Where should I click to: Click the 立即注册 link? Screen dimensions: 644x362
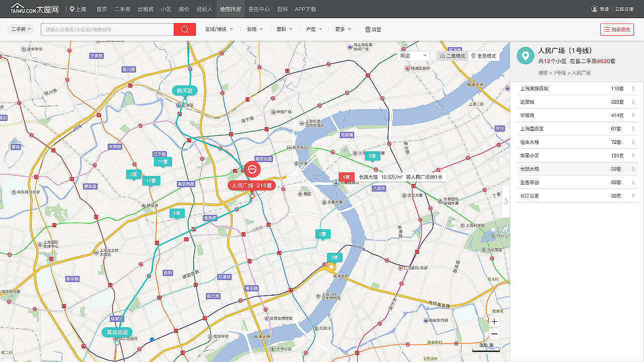pos(624,9)
